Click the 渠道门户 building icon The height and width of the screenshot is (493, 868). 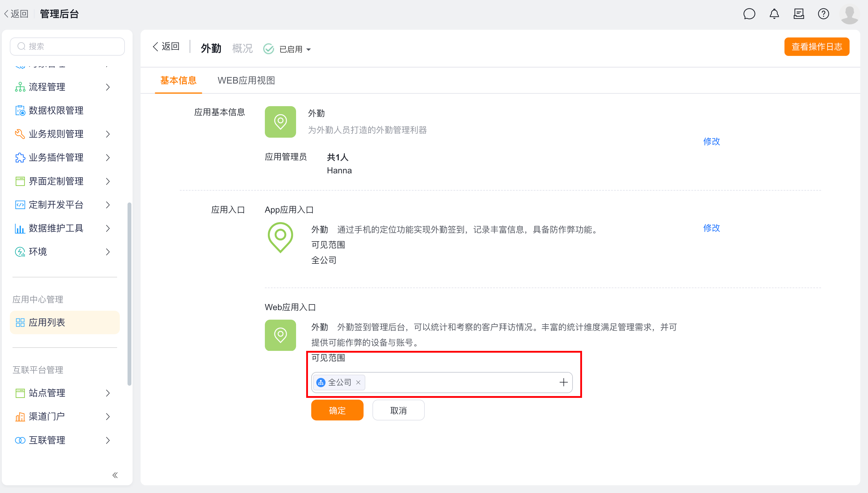[x=20, y=417]
